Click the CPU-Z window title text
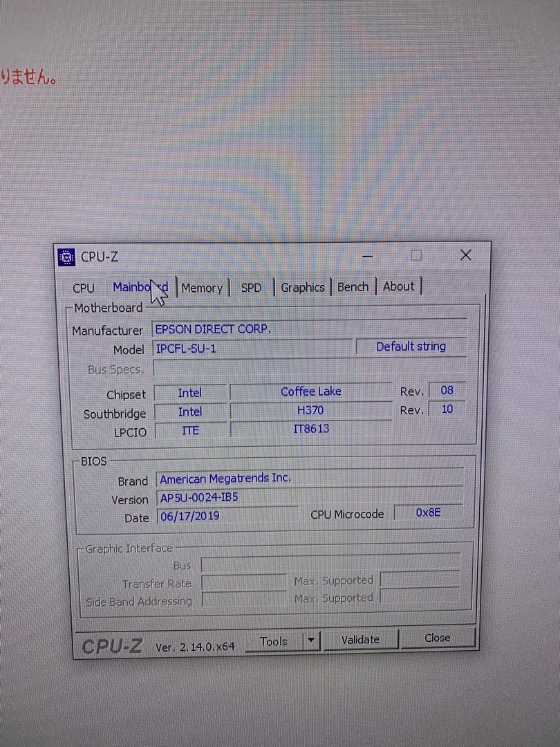 (x=99, y=257)
